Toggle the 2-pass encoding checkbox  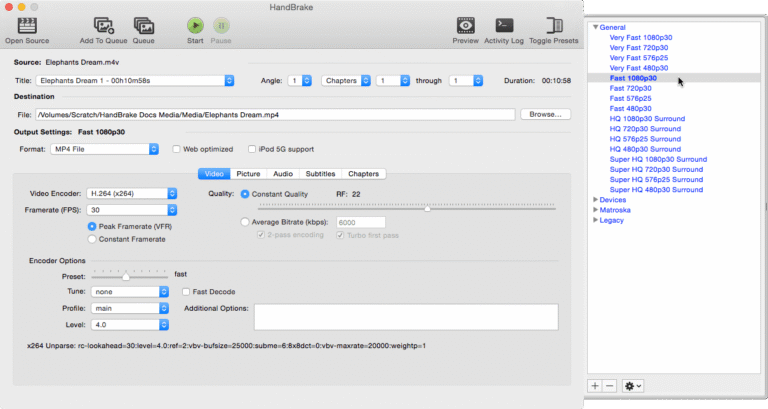(261, 235)
